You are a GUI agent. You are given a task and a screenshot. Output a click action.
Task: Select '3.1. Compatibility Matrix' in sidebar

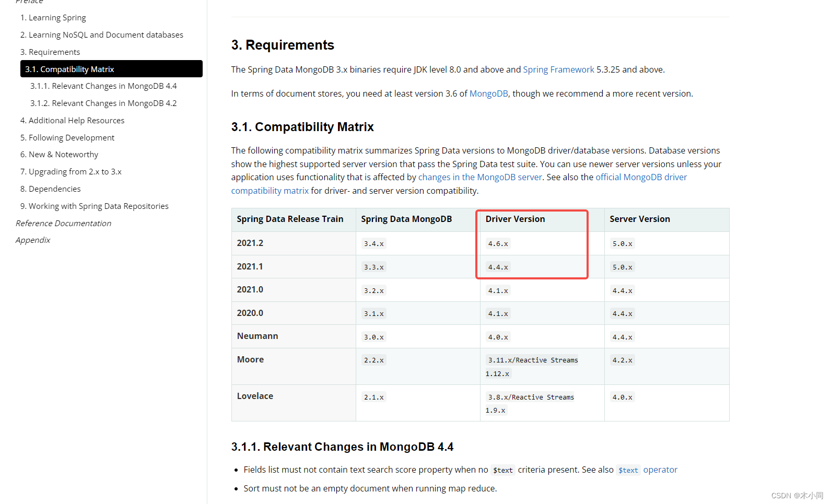(x=111, y=69)
